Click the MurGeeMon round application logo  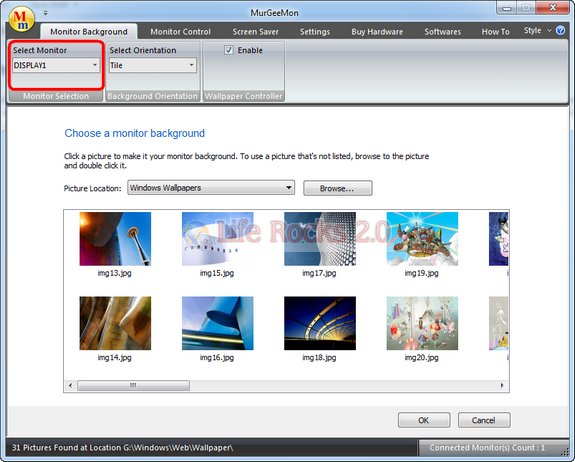[22, 19]
